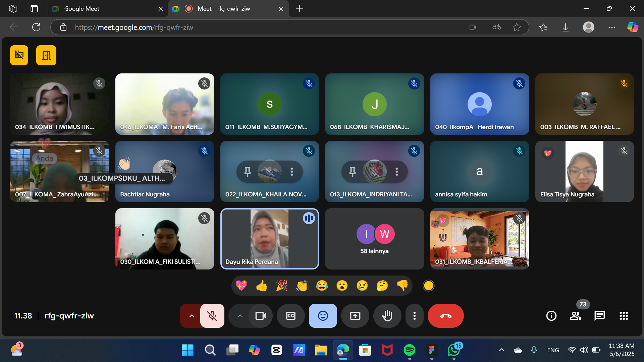Open Spotify from the taskbar
Viewport: 644px width, 362px height.
[409, 350]
